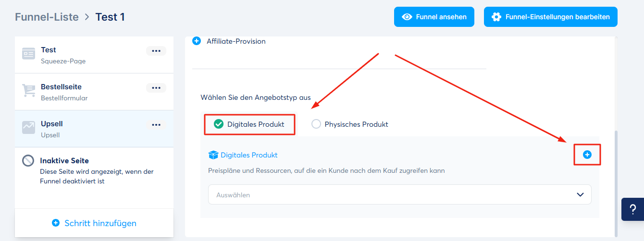Click the Funnel ansehen button
The height and width of the screenshot is (241, 644).
click(434, 17)
